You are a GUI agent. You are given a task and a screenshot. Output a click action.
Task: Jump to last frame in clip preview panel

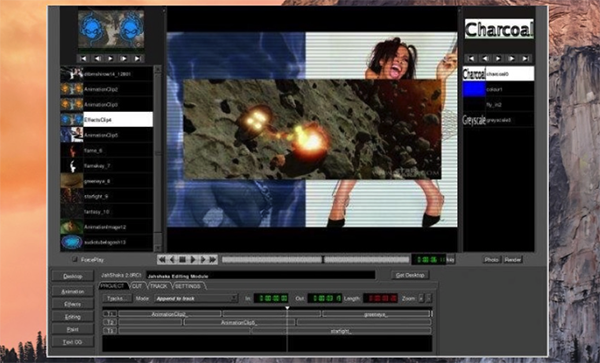[x=137, y=59]
